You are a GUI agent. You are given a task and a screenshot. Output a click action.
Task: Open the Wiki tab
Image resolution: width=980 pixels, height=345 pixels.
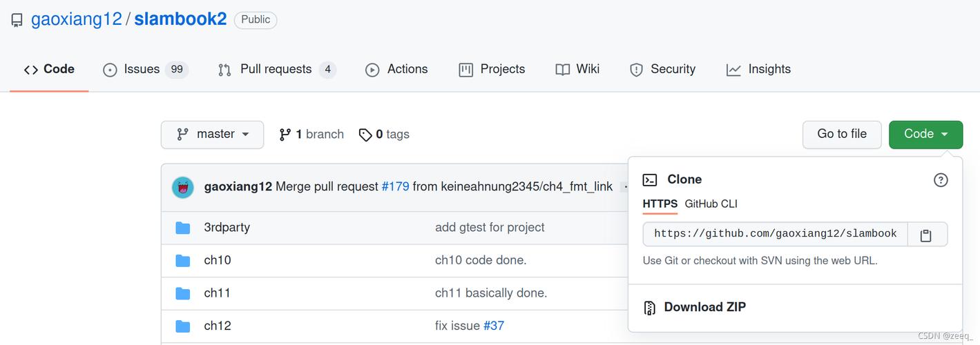click(577, 69)
